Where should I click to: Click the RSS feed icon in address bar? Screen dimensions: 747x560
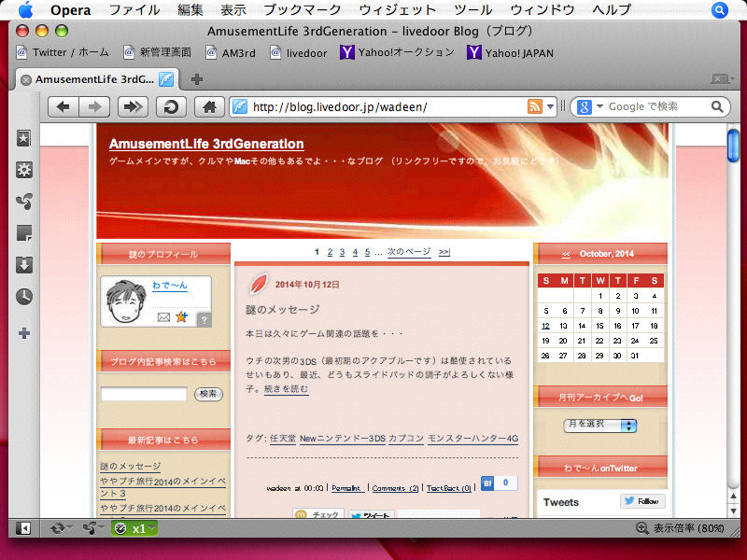[534, 106]
